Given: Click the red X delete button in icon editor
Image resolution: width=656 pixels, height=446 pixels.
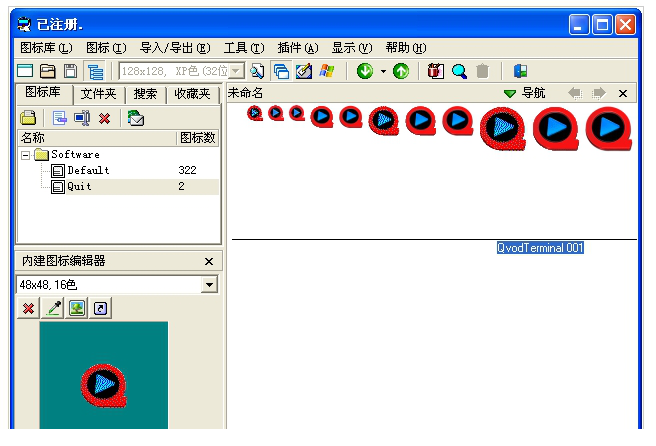Looking at the screenshot, I should point(28,309).
